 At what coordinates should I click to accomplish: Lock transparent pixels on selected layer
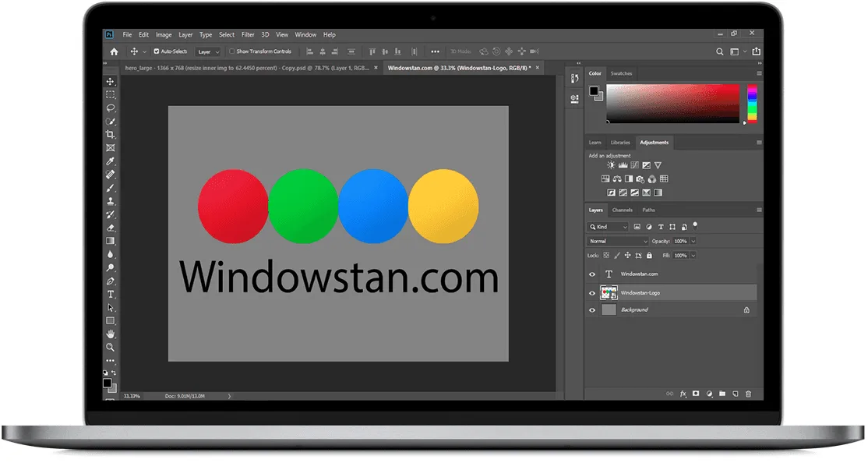coord(605,255)
